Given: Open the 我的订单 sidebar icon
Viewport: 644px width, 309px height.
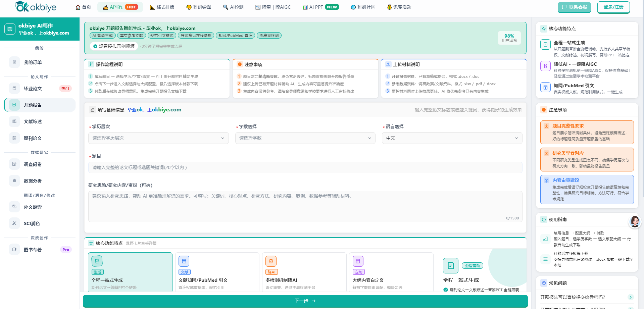Looking at the screenshot, I should (x=14, y=62).
